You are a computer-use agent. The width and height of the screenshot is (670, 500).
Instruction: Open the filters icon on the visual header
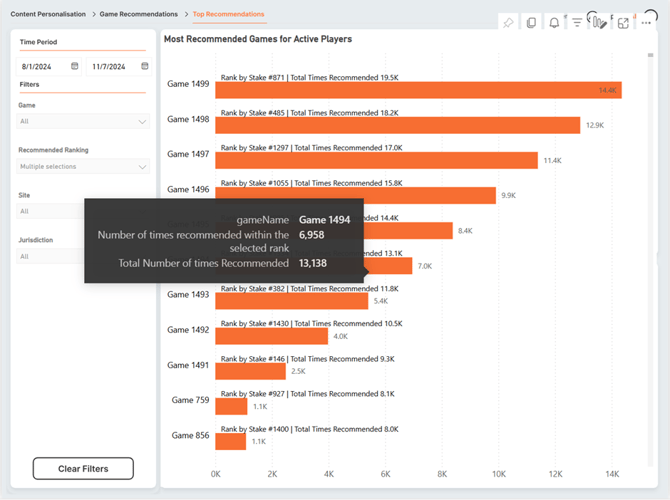pos(577,23)
